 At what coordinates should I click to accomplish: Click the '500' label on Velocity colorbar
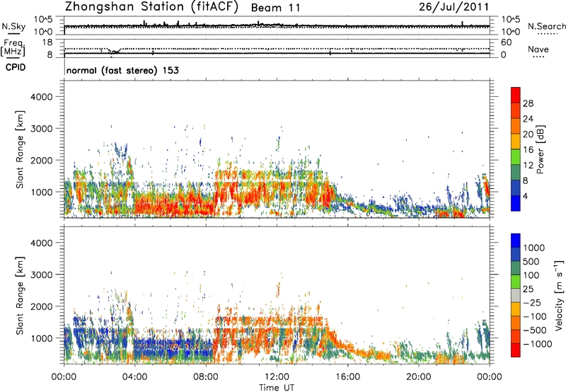(531, 262)
